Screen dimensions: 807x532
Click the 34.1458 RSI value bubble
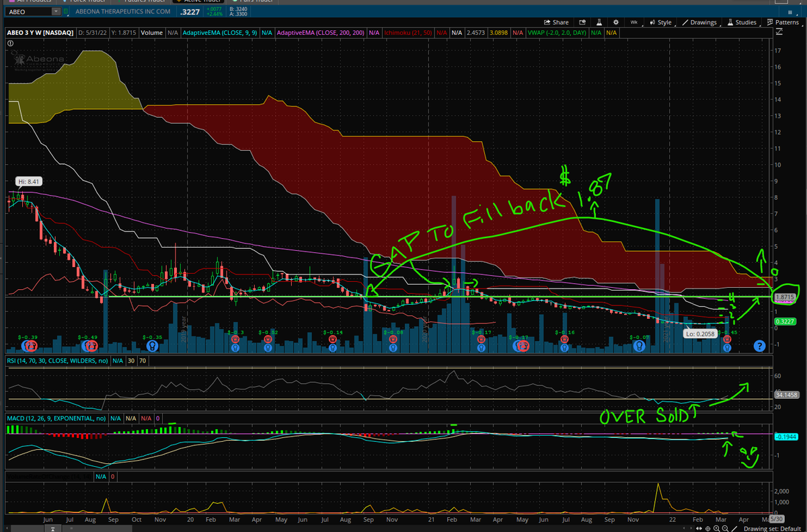[785, 394]
